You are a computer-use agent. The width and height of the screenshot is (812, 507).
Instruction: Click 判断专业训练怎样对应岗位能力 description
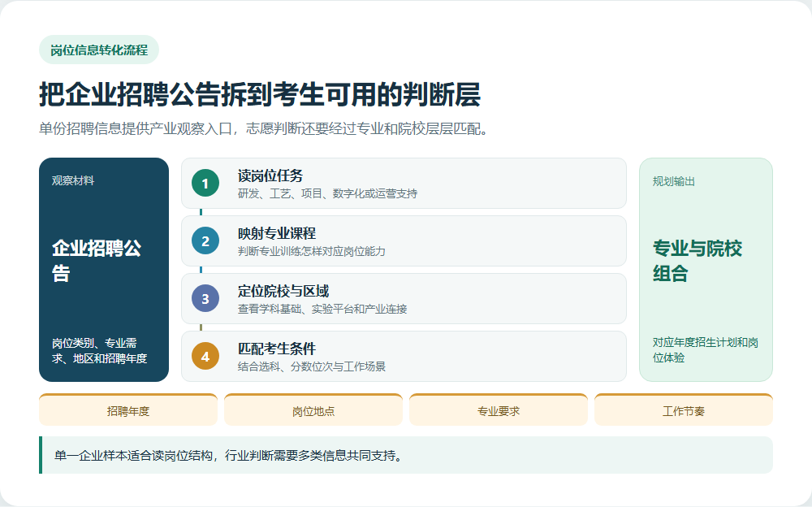coord(312,251)
